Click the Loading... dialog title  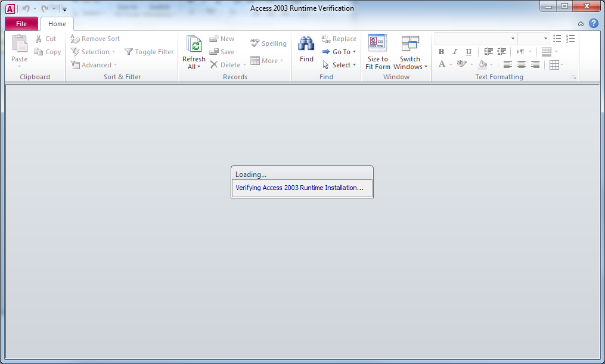pyautogui.click(x=251, y=175)
